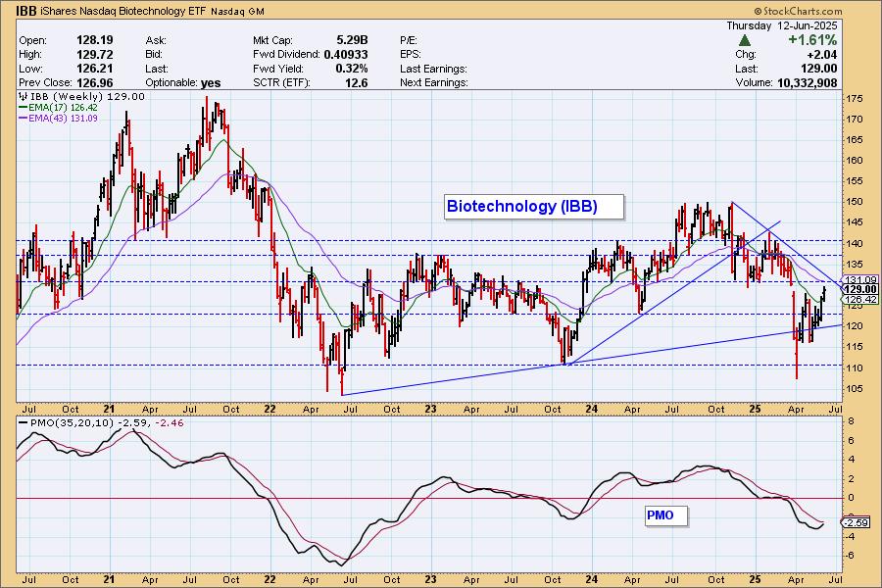This screenshot has height=588, width=882.
Task: Click the 131.09 price tag on right axis
Action: tap(861, 279)
